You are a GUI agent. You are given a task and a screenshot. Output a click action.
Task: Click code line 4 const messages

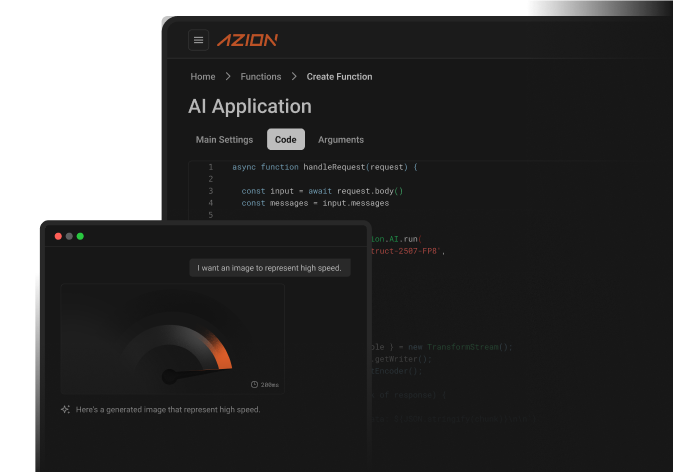315,203
